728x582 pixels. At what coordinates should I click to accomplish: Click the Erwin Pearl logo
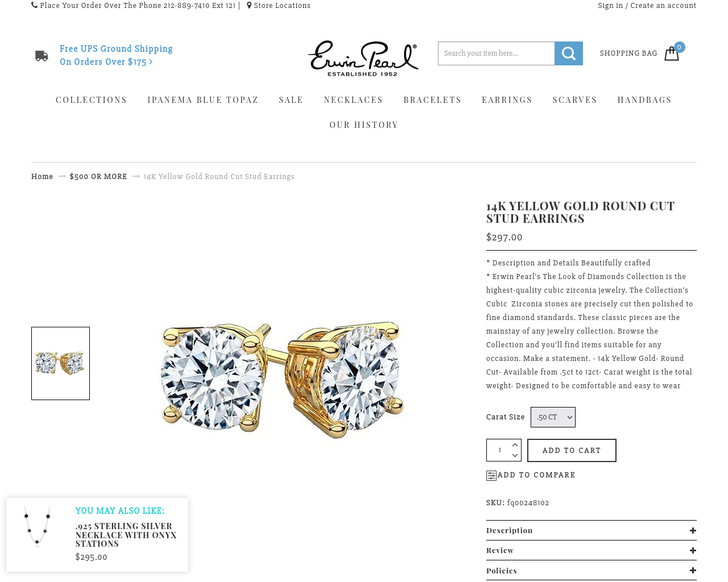[363, 58]
